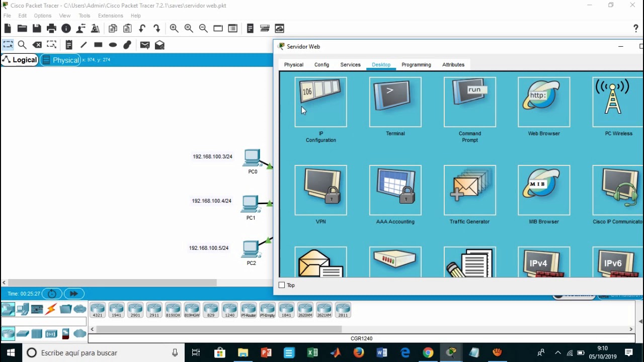644x362 pixels.
Task: Select the Draw Rectangle tool
Action: point(98,45)
